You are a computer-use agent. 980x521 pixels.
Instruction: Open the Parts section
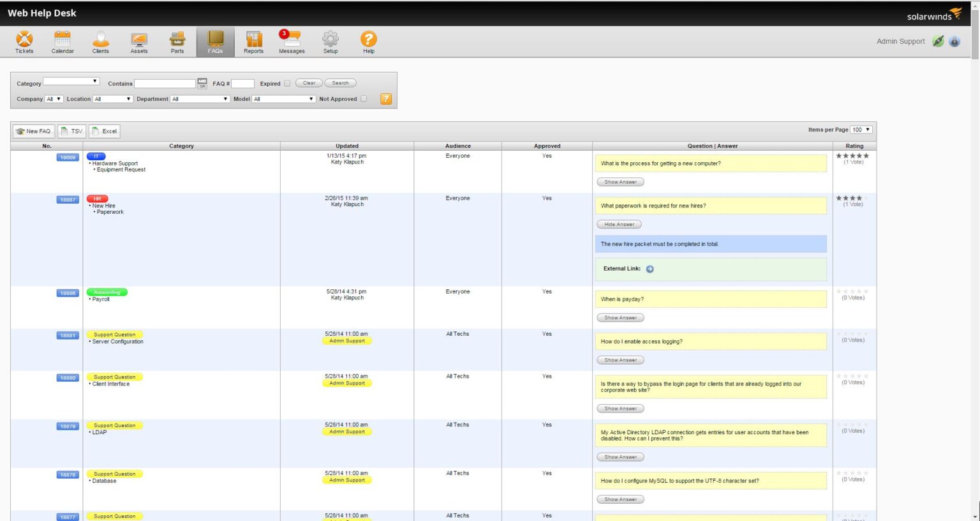[177, 41]
